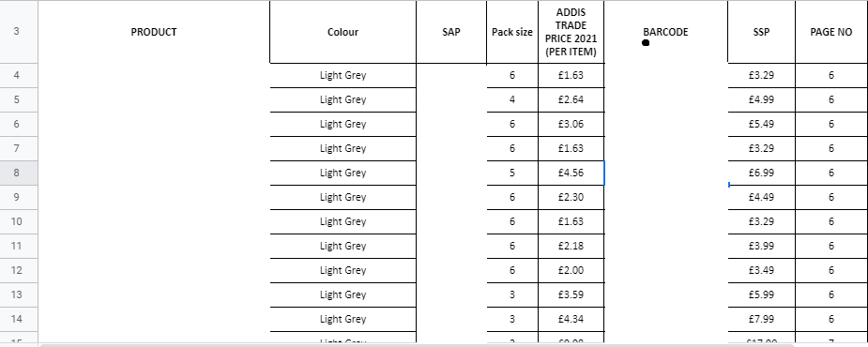Viewport: 868px width, 347px height.
Task: Click the horizontal scrollbar at bottom
Action: click(453, 345)
